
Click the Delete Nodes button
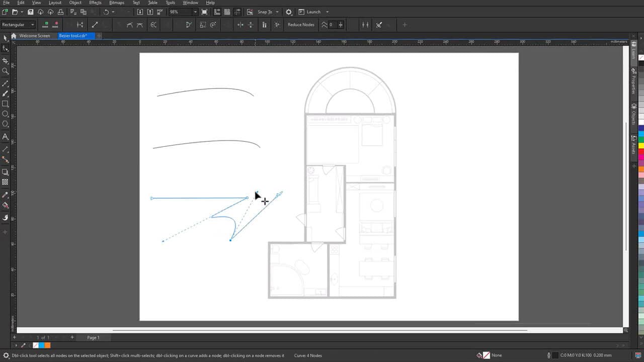pyautogui.click(x=55, y=25)
